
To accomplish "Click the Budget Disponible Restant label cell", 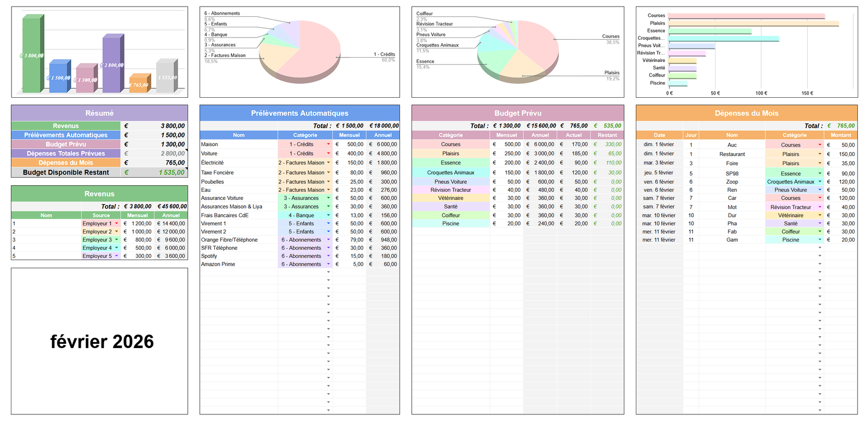I will (x=66, y=172).
